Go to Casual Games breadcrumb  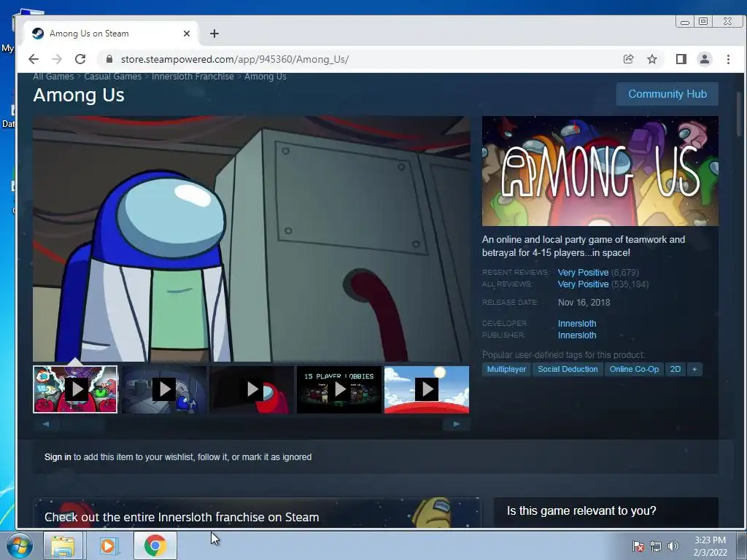click(x=113, y=77)
